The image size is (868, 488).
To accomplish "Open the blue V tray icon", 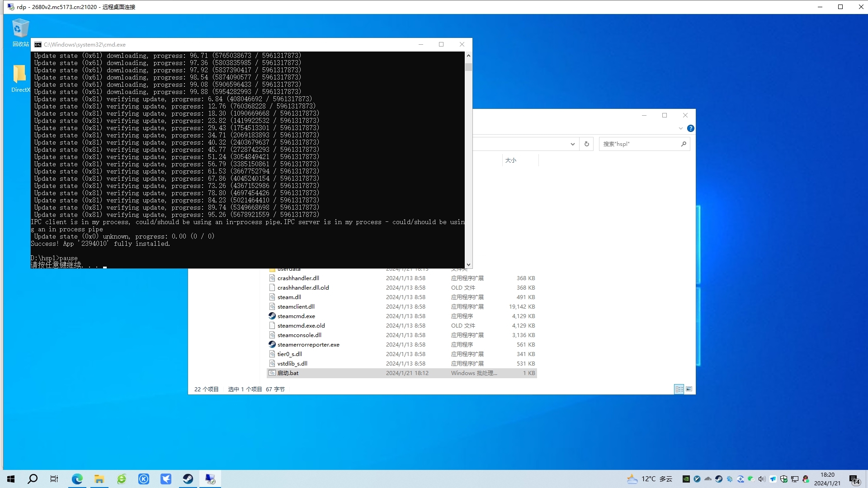I will [697, 479].
